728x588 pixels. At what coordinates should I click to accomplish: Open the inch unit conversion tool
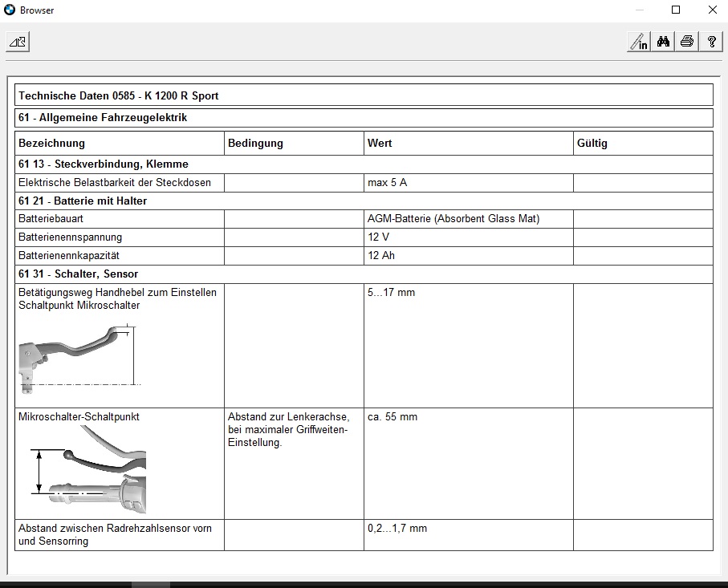tap(639, 42)
